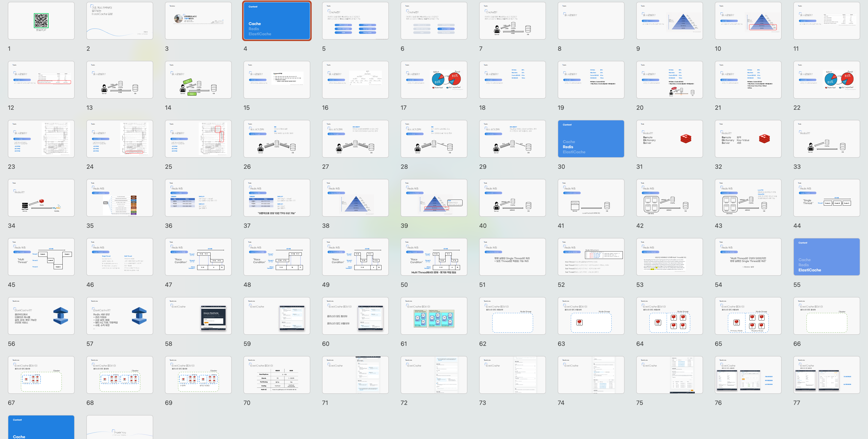Select slide 32 with Key-Value text
Screen dimensions: 868x439
point(748,139)
